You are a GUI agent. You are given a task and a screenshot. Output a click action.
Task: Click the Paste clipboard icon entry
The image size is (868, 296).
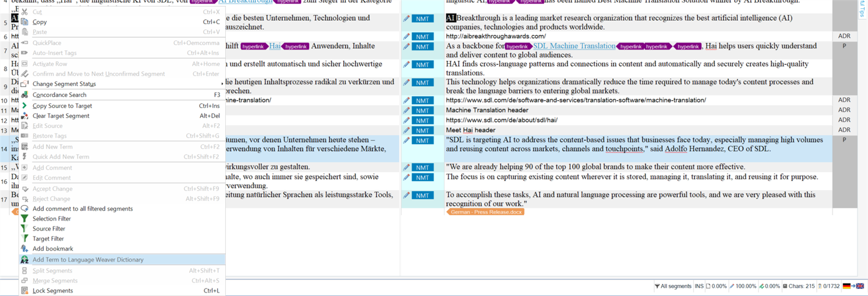(24, 32)
